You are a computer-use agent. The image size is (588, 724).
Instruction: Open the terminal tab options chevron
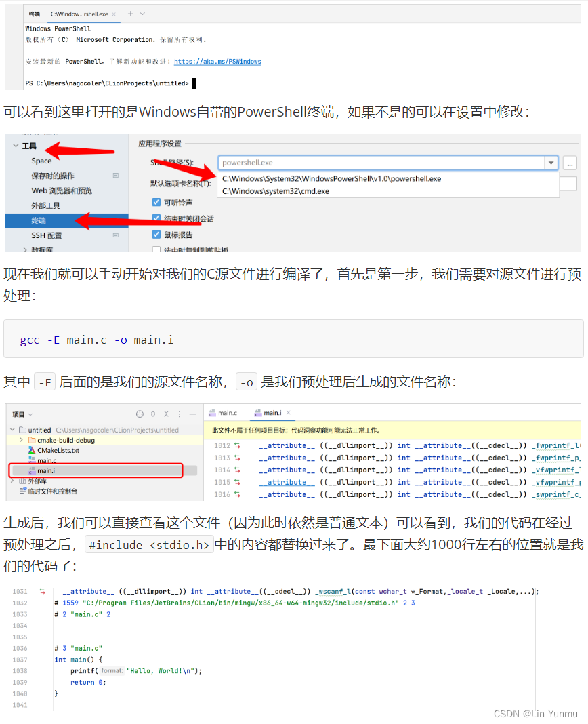point(143,14)
